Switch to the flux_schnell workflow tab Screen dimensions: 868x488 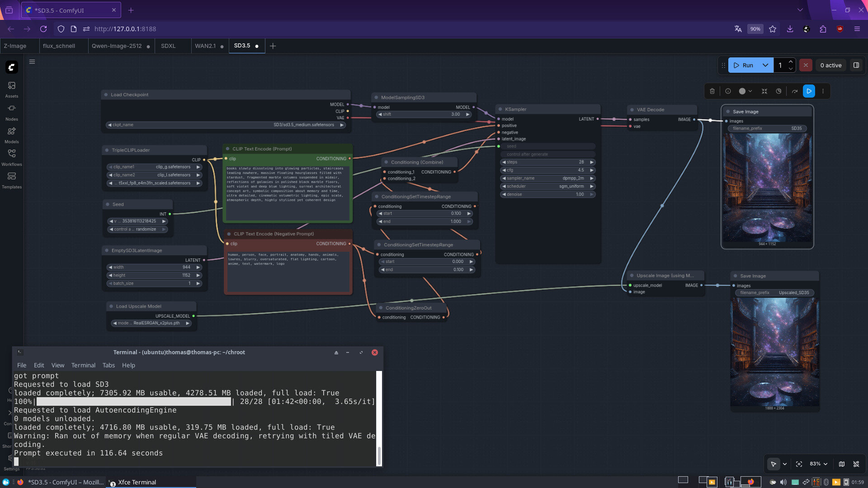pyautogui.click(x=59, y=46)
